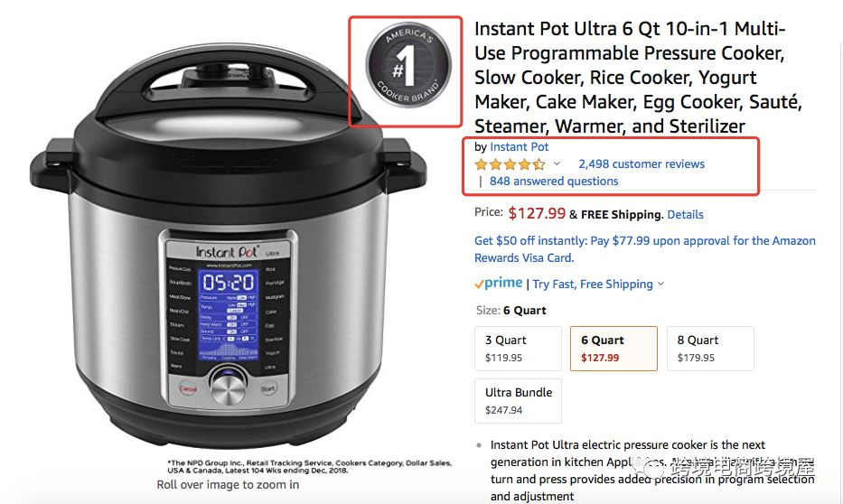This screenshot has height=504, width=843.
Task: Choose the Ultra Bundle option
Action: pos(518,401)
